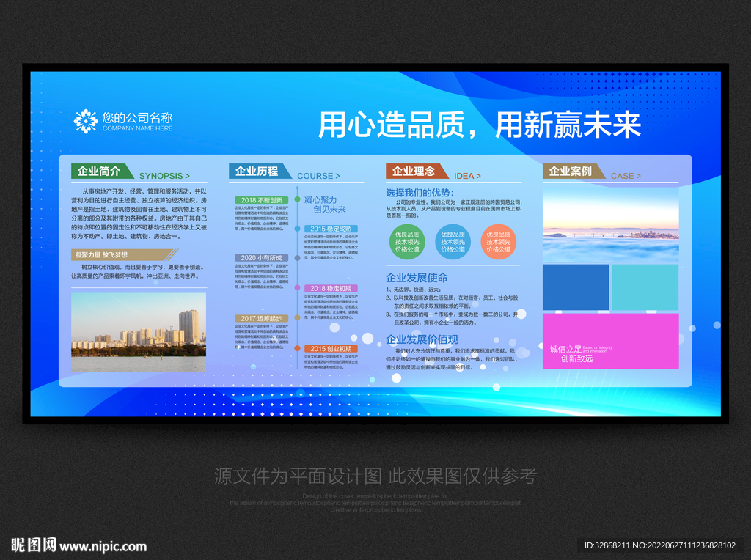Viewport: 751px width, 560px height.
Task: Pick the magenta color block
Action: click(611, 342)
